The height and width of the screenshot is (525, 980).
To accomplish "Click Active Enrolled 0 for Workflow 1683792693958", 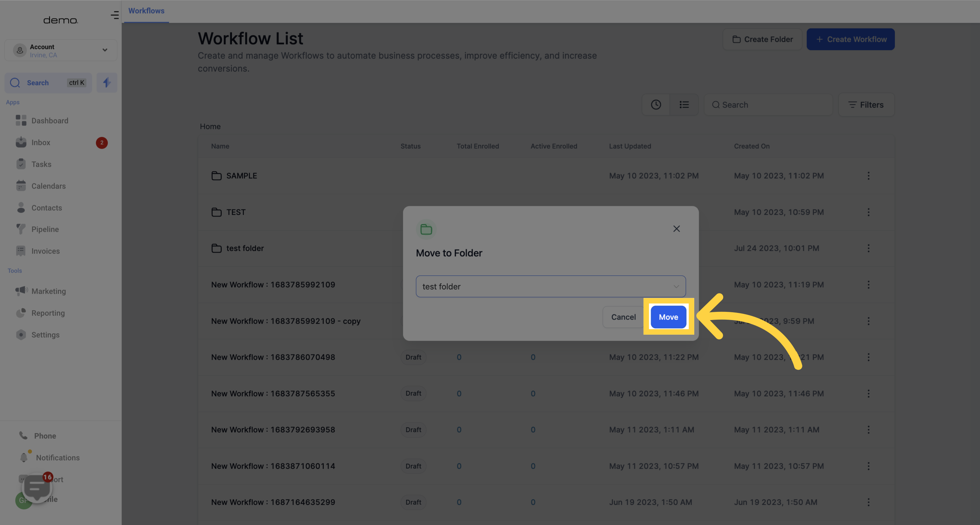I will [533, 430].
